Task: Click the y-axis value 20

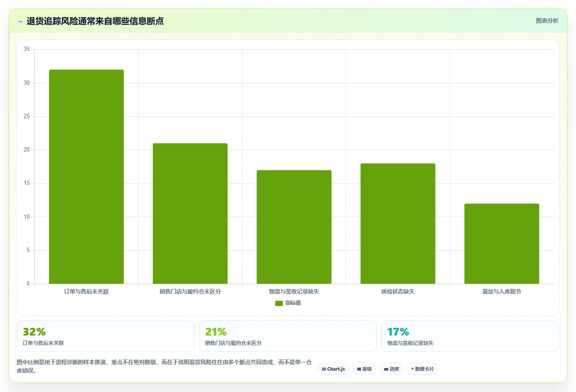Action: pos(27,150)
